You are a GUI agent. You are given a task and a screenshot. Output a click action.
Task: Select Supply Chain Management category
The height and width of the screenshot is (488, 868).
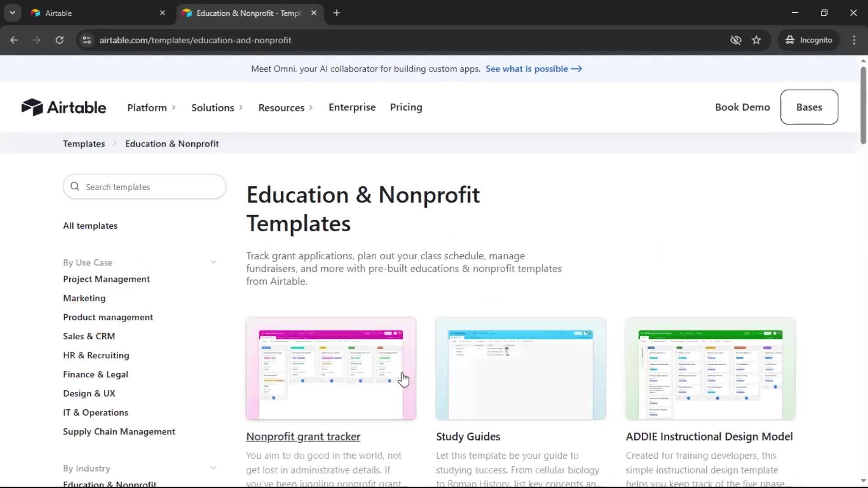[x=119, y=432]
